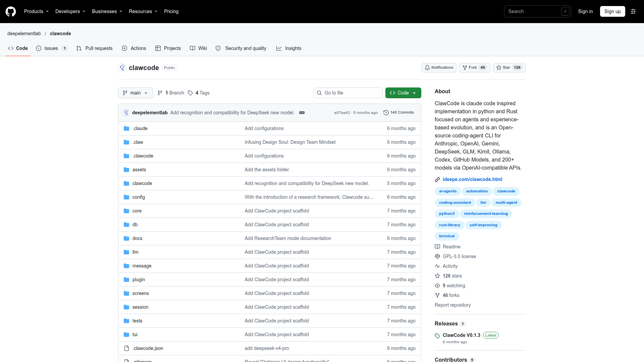Open the Pricing link in header
The image size is (644, 362).
point(171,11)
